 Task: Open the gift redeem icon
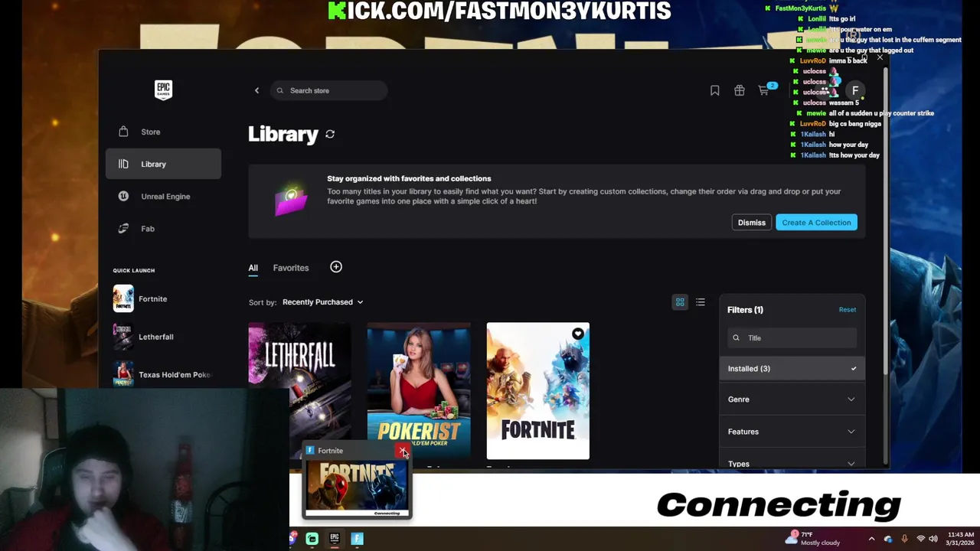(x=739, y=90)
